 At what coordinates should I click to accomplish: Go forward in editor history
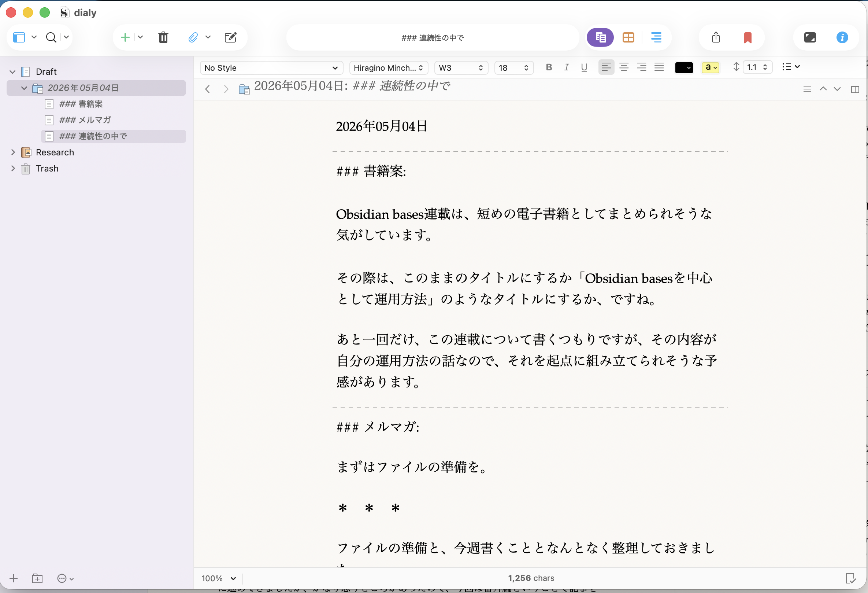coord(226,89)
